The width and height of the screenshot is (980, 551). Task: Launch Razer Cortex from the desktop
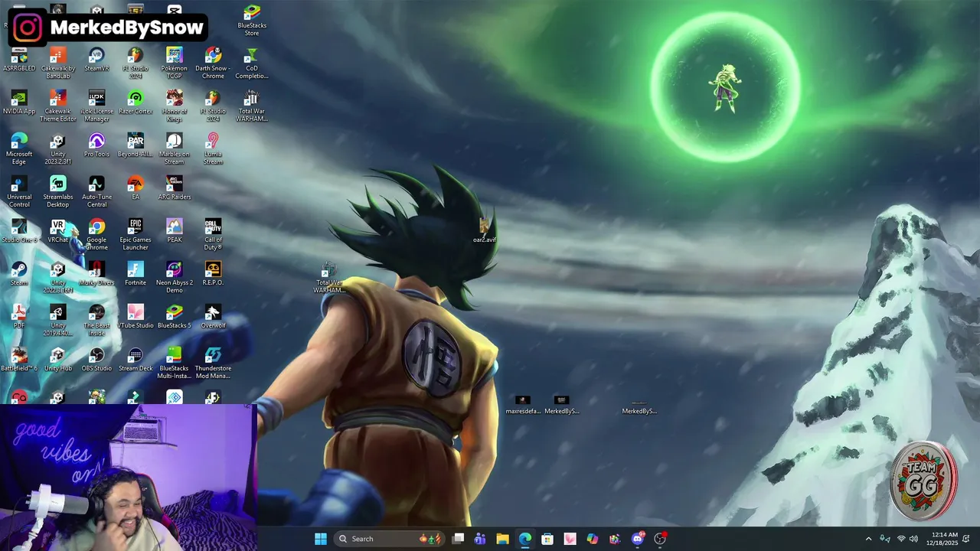click(x=136, y=103)
